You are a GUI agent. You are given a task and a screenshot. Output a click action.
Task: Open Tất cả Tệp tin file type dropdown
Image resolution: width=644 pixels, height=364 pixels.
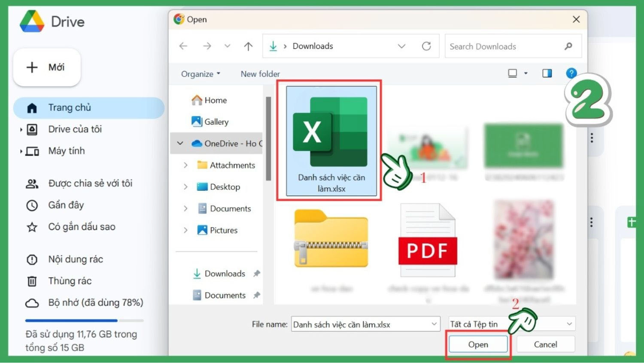click(x=512, y=324)
